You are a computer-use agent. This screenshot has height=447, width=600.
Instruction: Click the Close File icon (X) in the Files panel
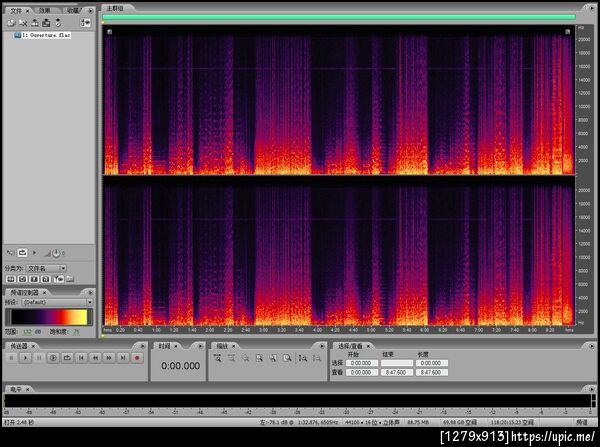tap(23, 23)
